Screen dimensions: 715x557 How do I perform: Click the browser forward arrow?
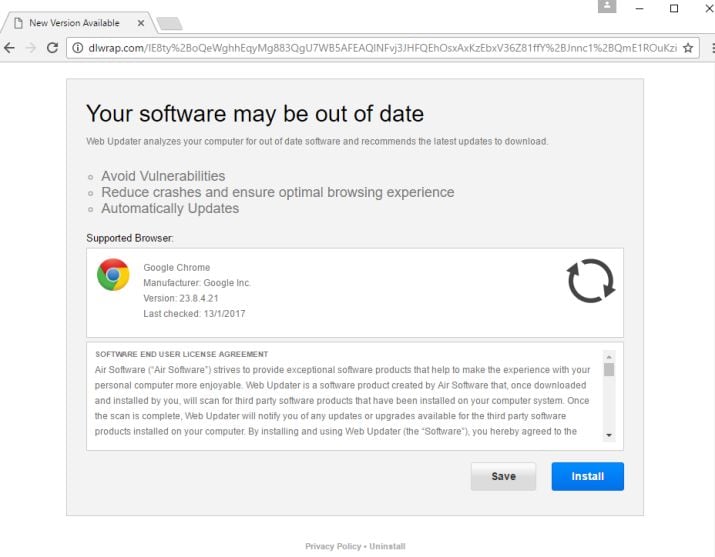[x=31, y=48]
